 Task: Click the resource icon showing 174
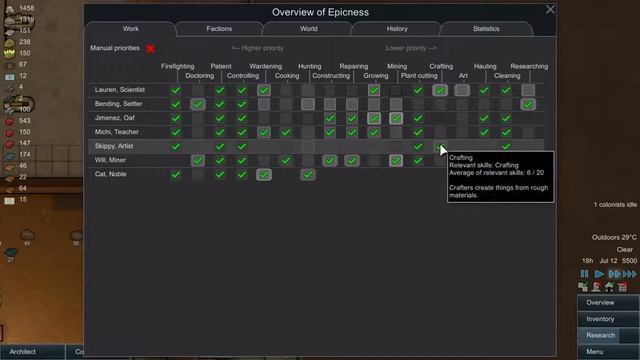9,155
